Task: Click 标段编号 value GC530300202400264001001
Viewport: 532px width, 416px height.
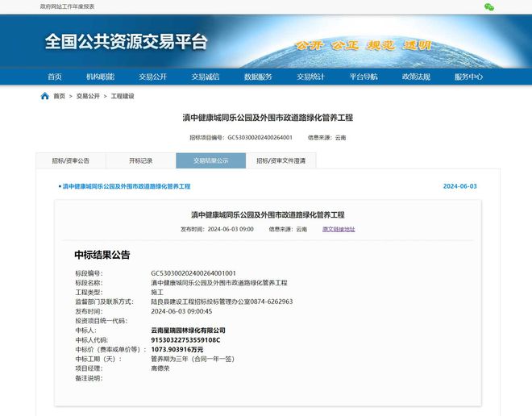Action: point(193,273)
